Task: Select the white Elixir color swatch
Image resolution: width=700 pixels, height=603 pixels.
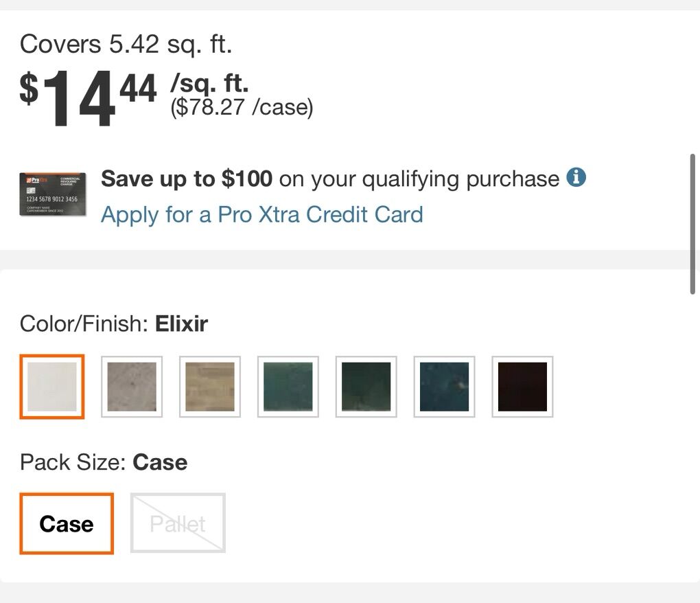Action: 52,387
